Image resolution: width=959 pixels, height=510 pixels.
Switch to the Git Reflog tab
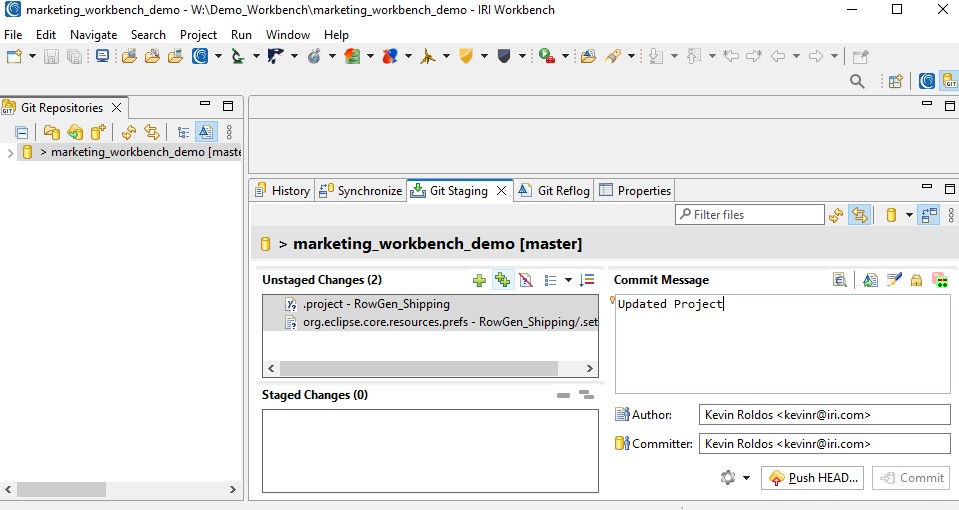coord(554,191)
